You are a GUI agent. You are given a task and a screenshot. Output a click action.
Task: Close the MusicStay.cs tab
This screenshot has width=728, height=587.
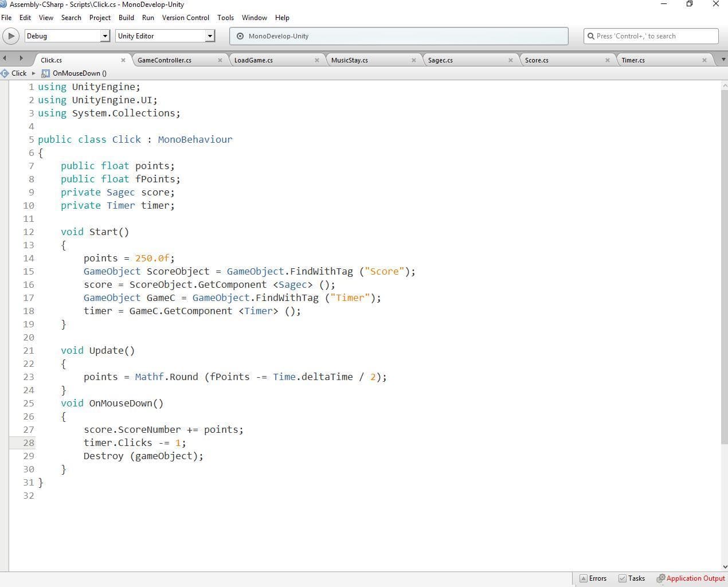[x=414, y=60]
